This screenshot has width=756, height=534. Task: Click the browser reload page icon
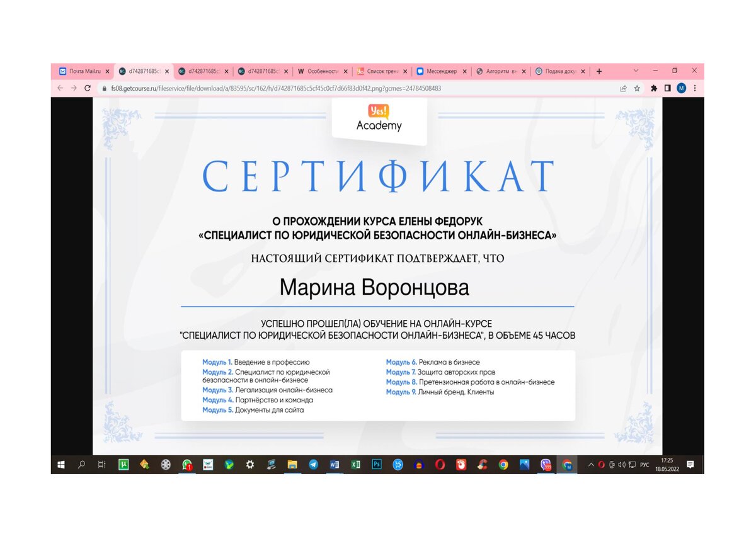88,89
